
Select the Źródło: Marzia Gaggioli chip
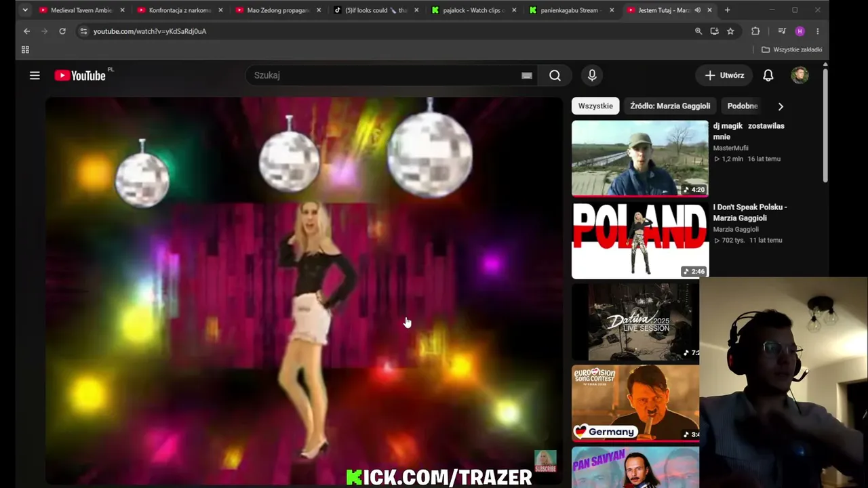670,106
